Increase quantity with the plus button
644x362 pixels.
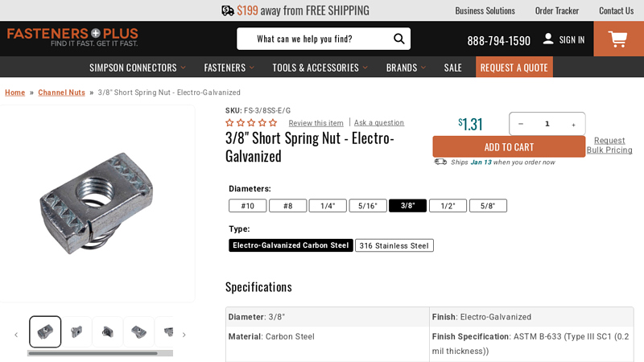pos(573,125)
